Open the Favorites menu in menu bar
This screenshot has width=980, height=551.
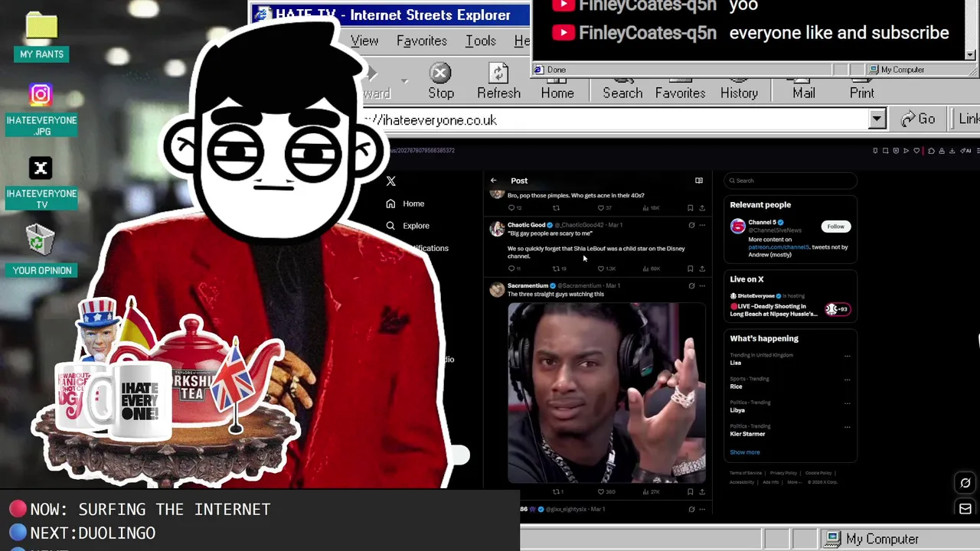click(421, 41)
